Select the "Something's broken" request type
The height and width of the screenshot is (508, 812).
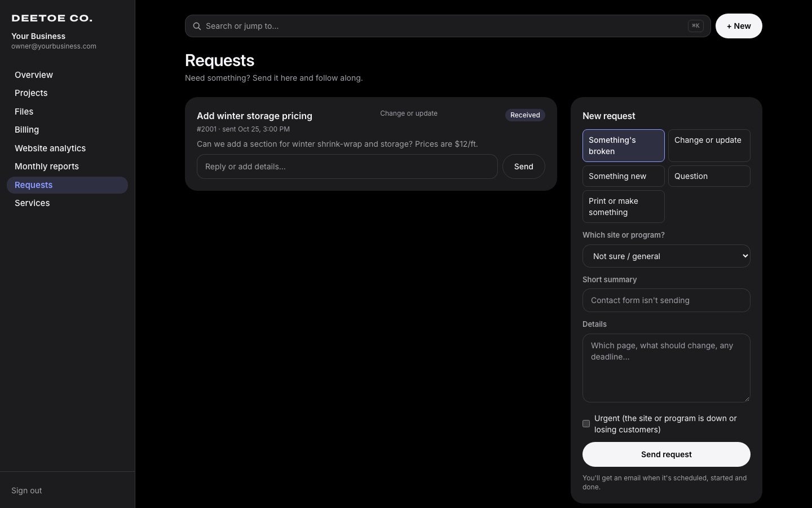tap(623, 146)
